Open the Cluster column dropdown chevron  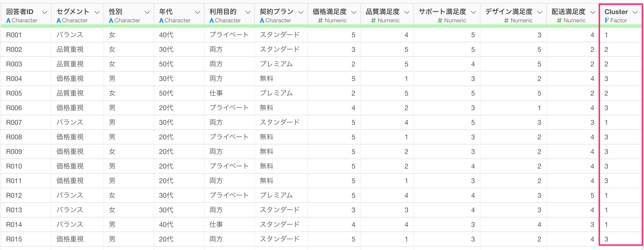click(635, 12)
